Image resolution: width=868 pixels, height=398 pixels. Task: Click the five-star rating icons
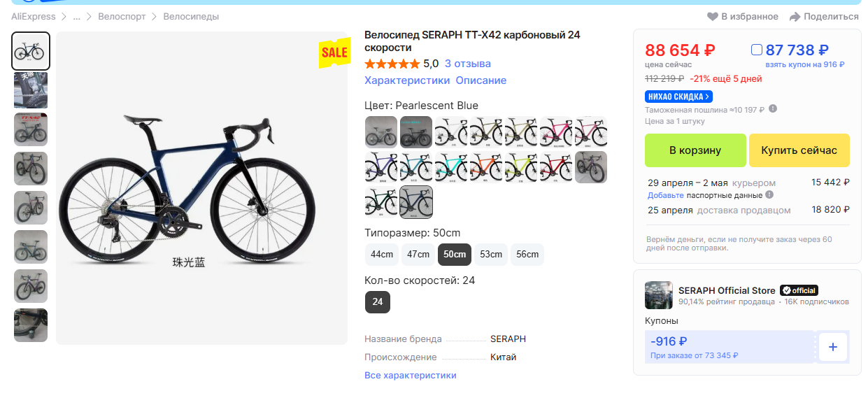pos(392,64)
